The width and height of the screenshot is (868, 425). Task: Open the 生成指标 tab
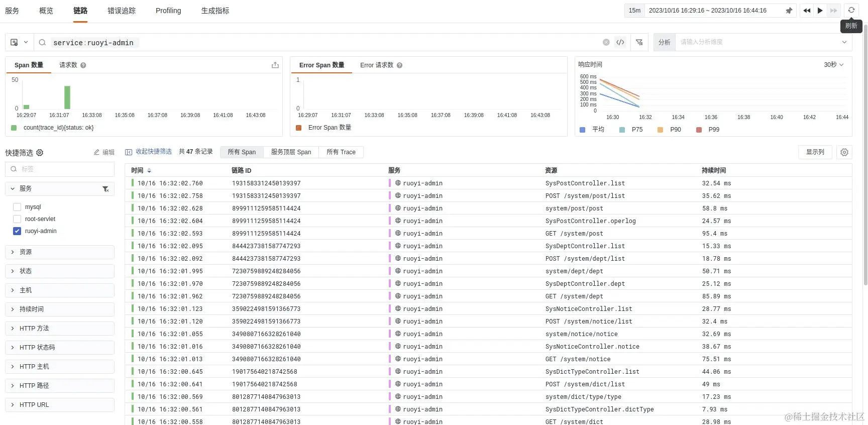click(215, 11)
